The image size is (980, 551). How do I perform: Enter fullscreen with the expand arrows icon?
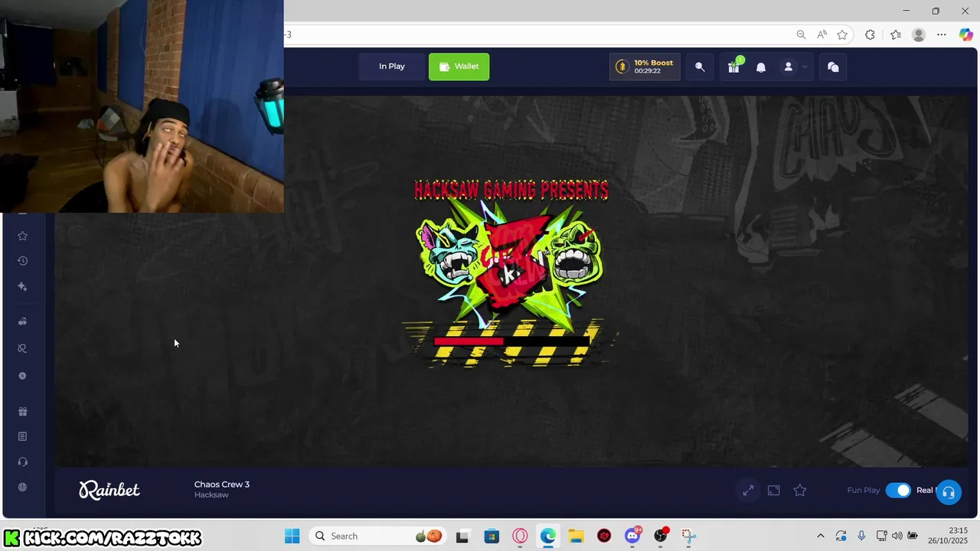coord(748,491)
